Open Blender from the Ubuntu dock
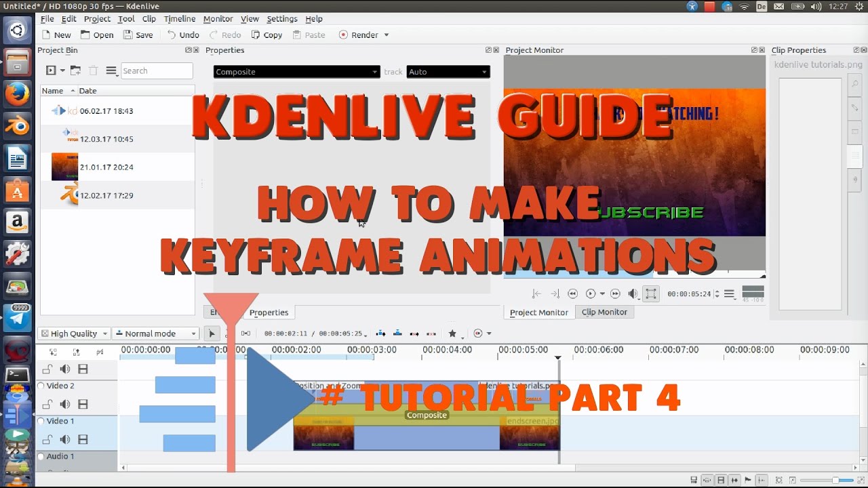Image resolution: width=868 pixels, height=488 pixels. point(17,127)
